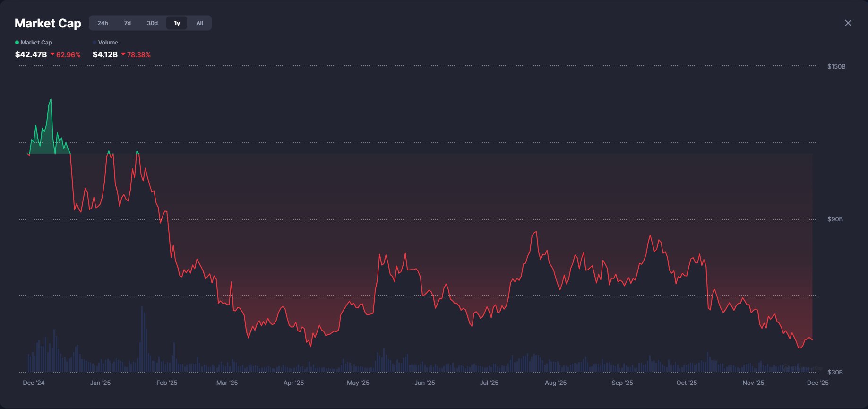Close the Market Cap chart panel
868x409 pixels.
tap(848, 23)
